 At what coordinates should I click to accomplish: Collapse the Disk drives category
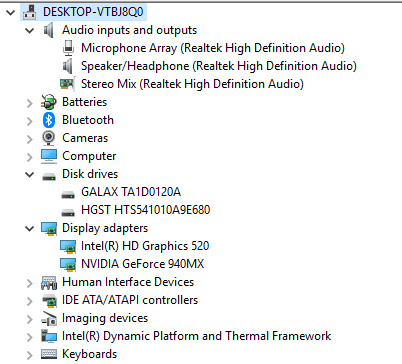pos(30,175)
